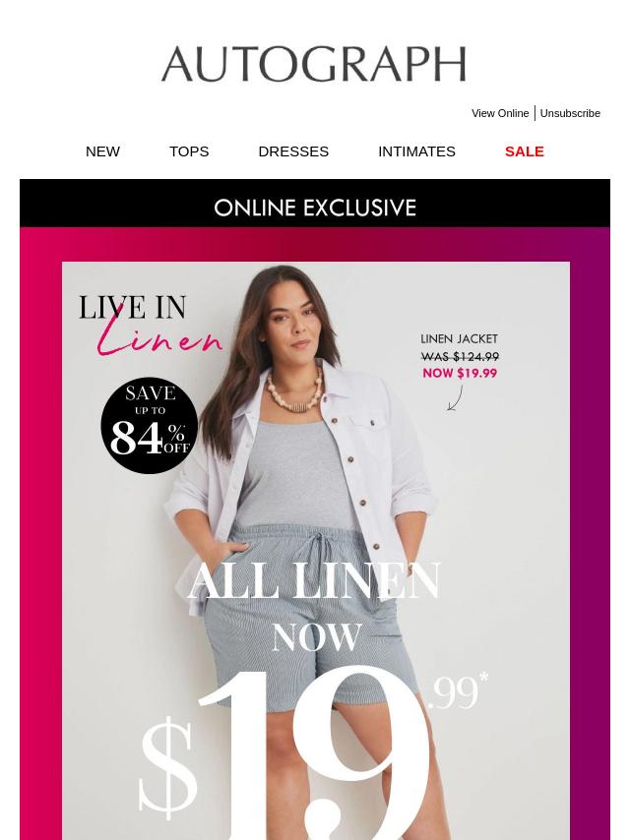This screenshot has width=630, height=840.
Task: Click the curved arrow pointing to jacket
Action: pyautogui.click(x=455, y=398)
